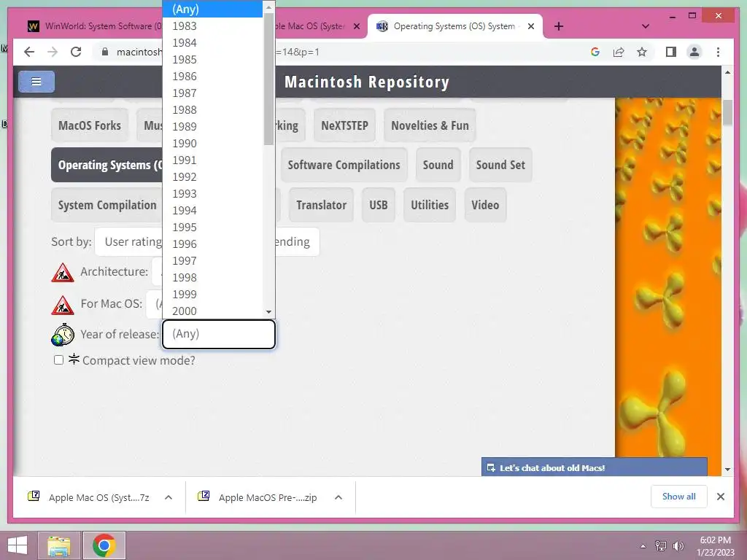Open a new browser tab
The width and height of the screenshot is (747, 560).
(x=559, y=26)
